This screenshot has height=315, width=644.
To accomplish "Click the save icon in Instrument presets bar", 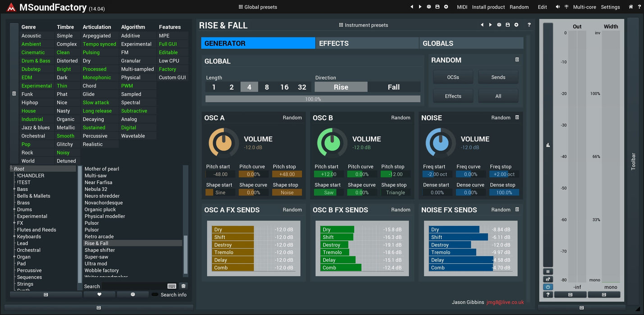I will (x=508, y=25).
